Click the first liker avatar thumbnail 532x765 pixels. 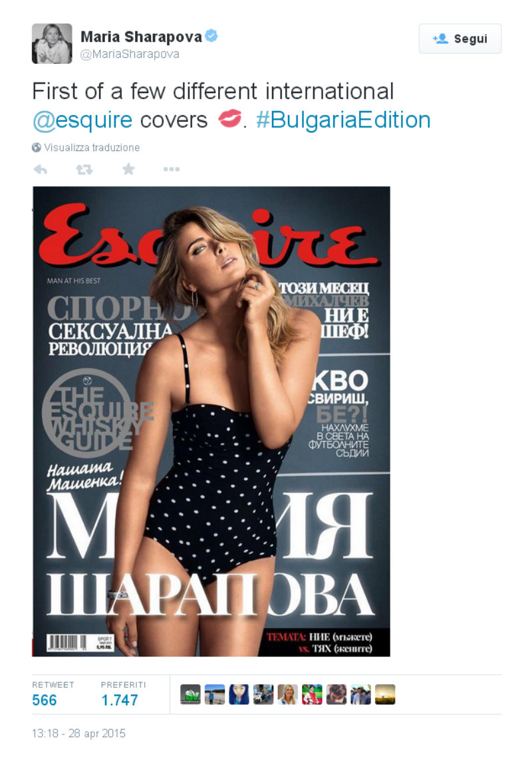pos(190,694)
